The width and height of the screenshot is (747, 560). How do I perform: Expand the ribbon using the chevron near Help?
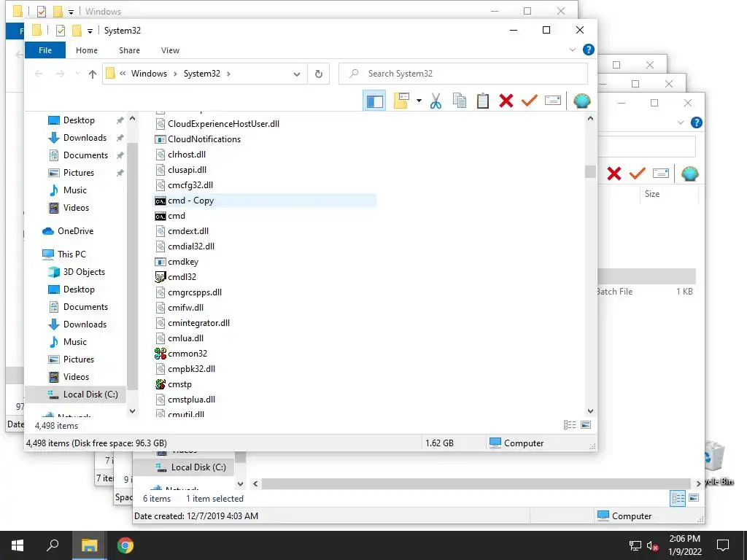(x=573, y=50)
